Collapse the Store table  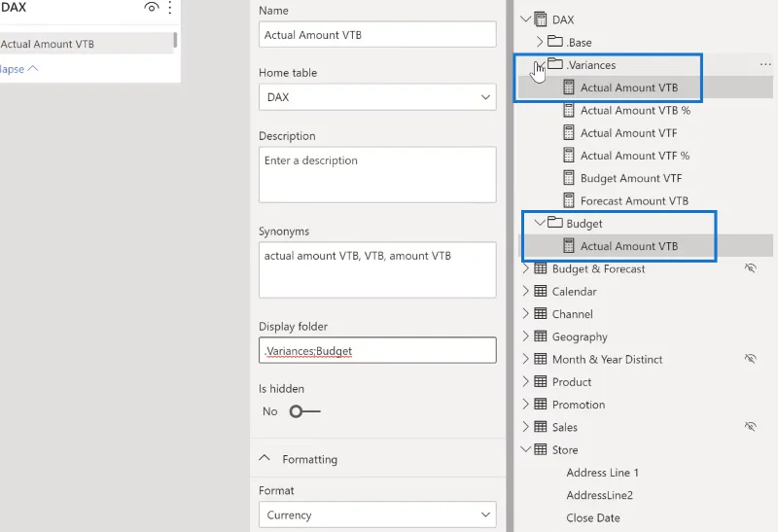coord(525,449)
